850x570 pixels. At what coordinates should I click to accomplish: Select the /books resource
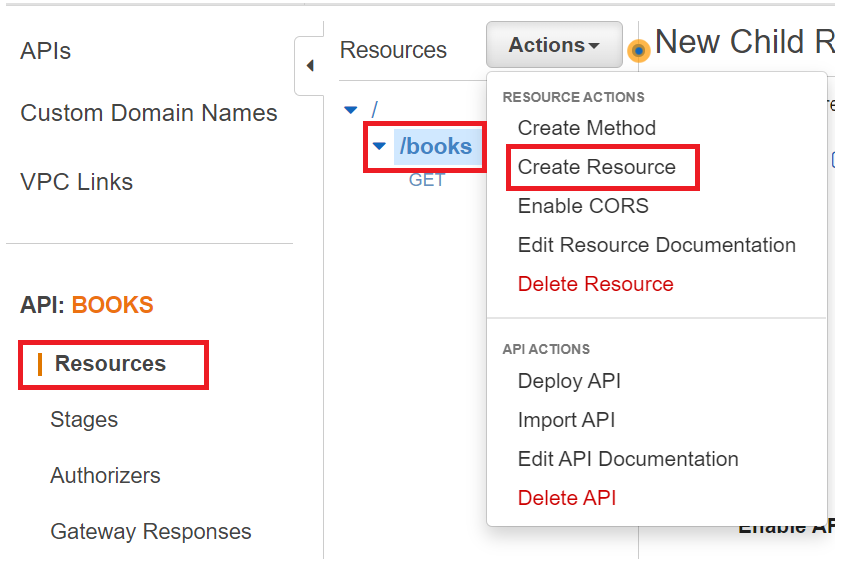click(x=436, y=147)
